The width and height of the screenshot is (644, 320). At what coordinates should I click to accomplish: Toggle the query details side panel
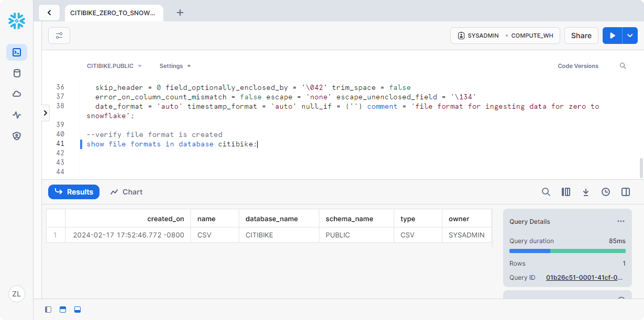pos(626,192)
